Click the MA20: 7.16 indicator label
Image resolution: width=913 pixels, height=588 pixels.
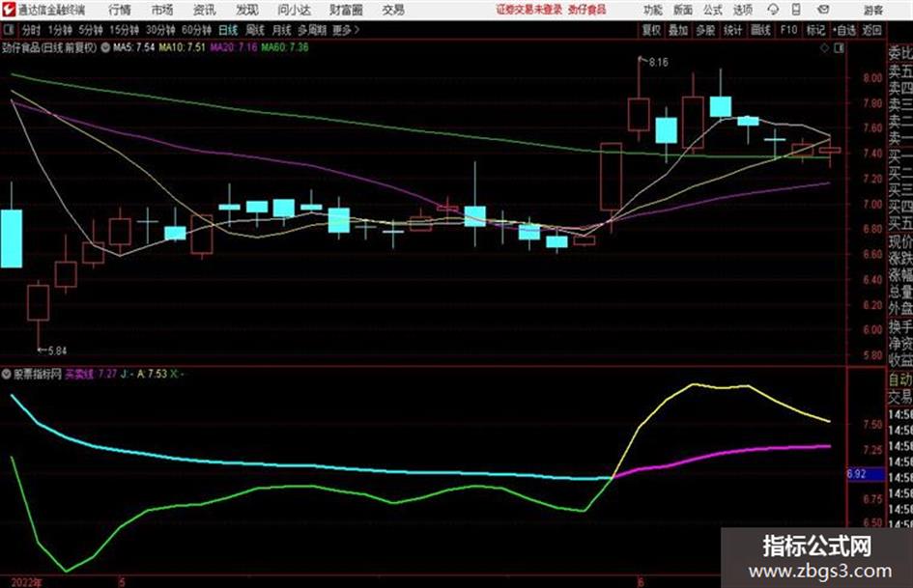pyautogui.click(x=234, y=47)
